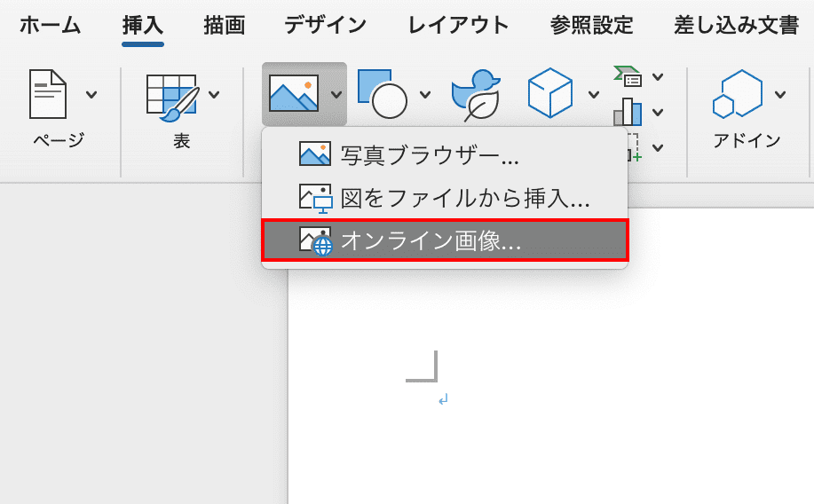Image resolution: width=814 pixels, height=504 pixels.
Task: Click the アドイン hexagon icon
Action: (738, 93)
